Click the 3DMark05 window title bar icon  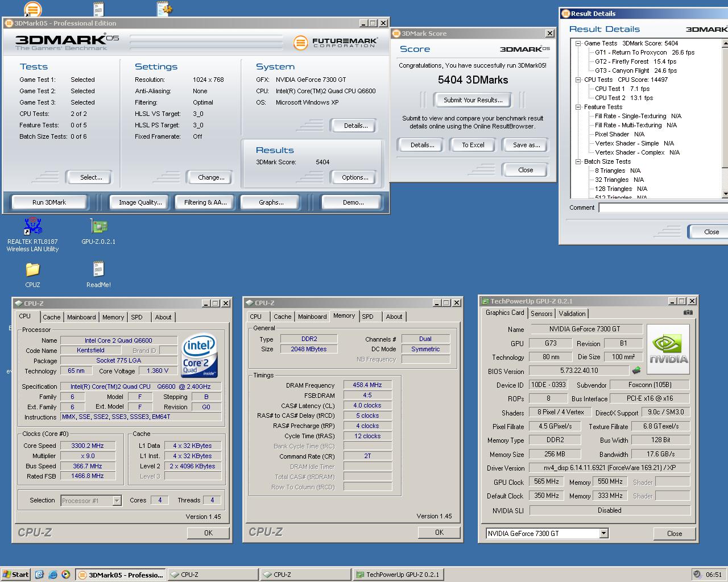point(9,23)
